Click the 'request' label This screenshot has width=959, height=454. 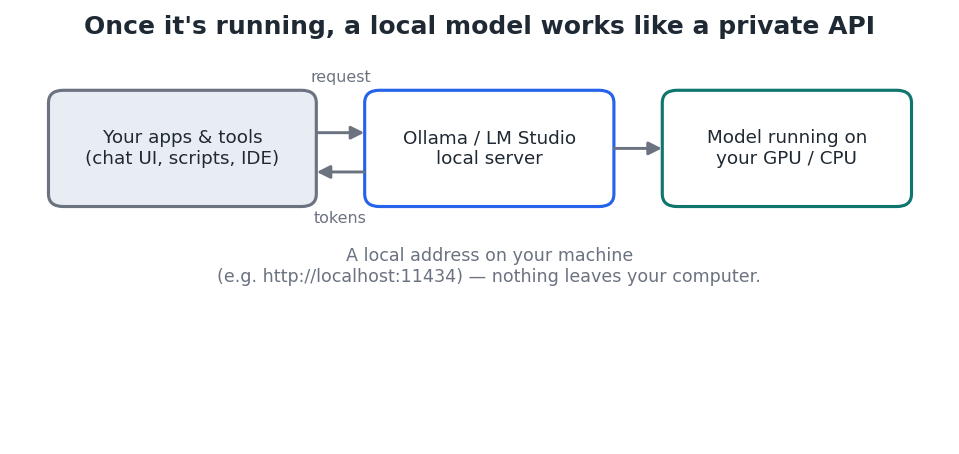tap(341, 77)
